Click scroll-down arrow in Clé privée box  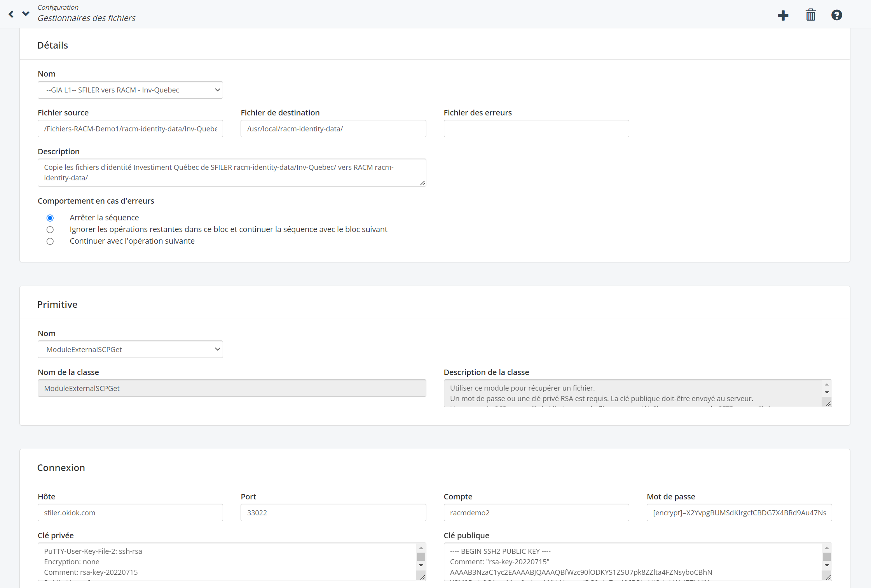click(421, 565)
